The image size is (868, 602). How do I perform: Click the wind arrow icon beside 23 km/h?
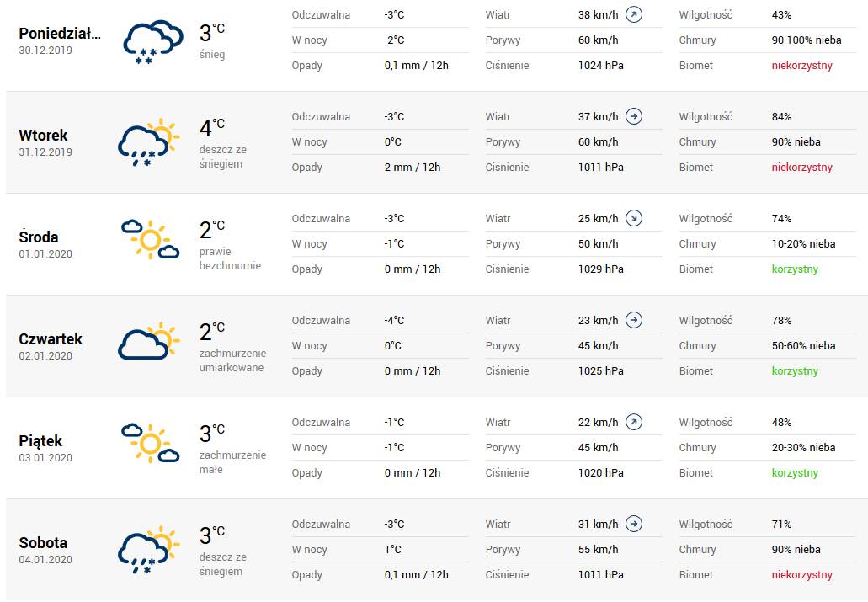click(634, 320)
